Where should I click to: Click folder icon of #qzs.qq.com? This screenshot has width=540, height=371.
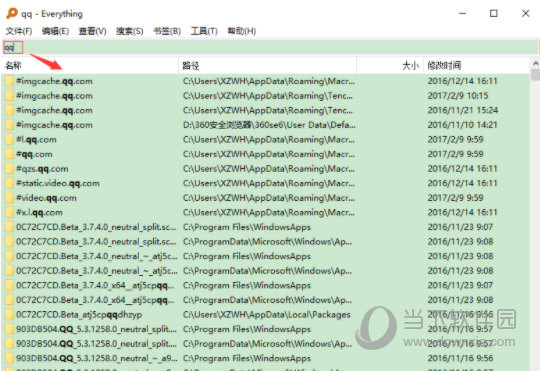[9, 169]
